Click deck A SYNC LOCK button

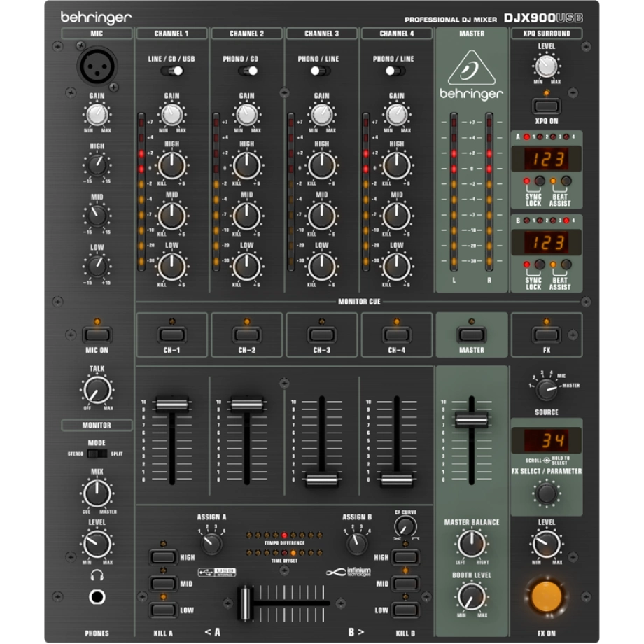click(540, 181)
